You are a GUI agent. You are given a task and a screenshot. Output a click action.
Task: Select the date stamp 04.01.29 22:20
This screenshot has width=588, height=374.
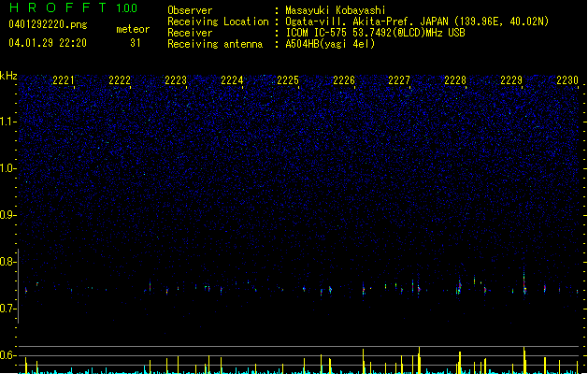point(48,43)
